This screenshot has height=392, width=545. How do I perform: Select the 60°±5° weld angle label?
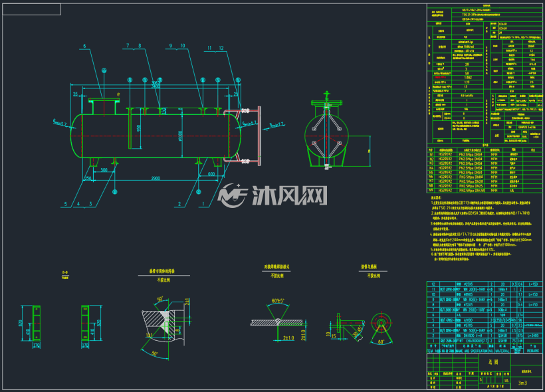tap(278, 300)
